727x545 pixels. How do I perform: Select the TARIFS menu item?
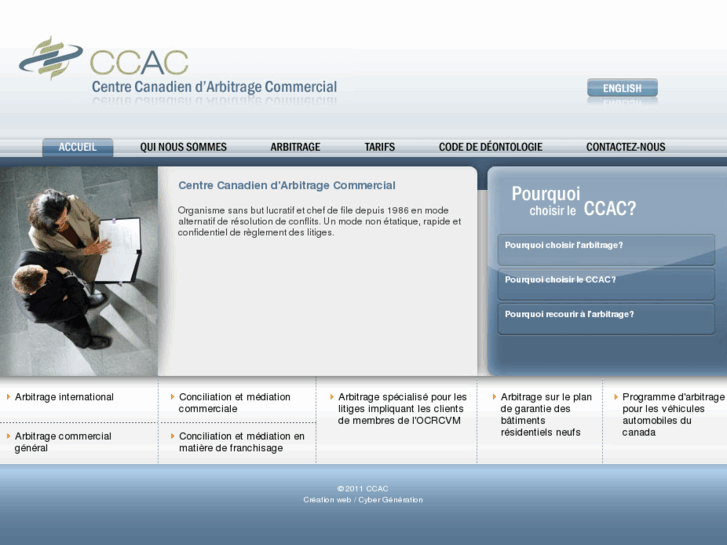(380, 147)
